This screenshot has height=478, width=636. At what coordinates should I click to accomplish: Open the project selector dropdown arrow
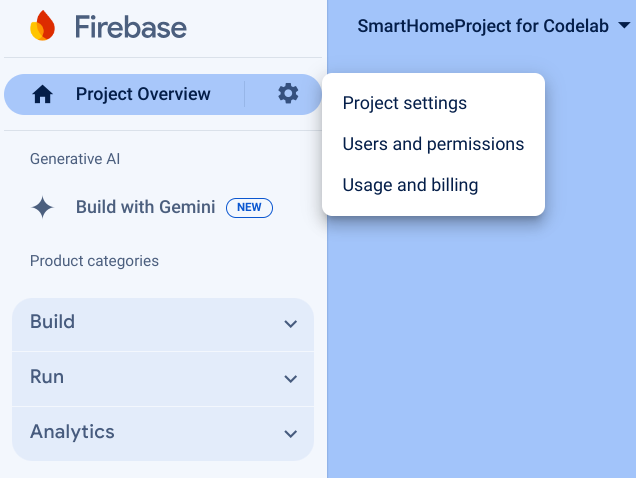[625, 26]
